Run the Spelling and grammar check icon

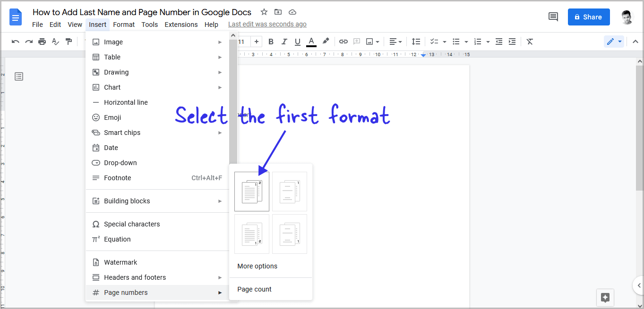pyautogui.click(x=55, y=42)
